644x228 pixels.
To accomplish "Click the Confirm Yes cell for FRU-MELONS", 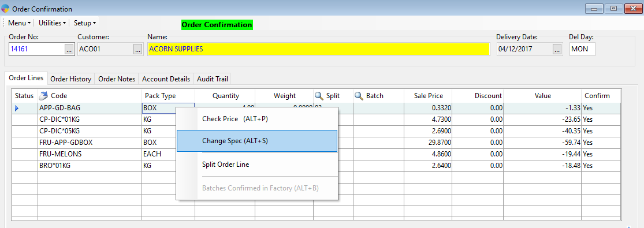I will [601, 154].
